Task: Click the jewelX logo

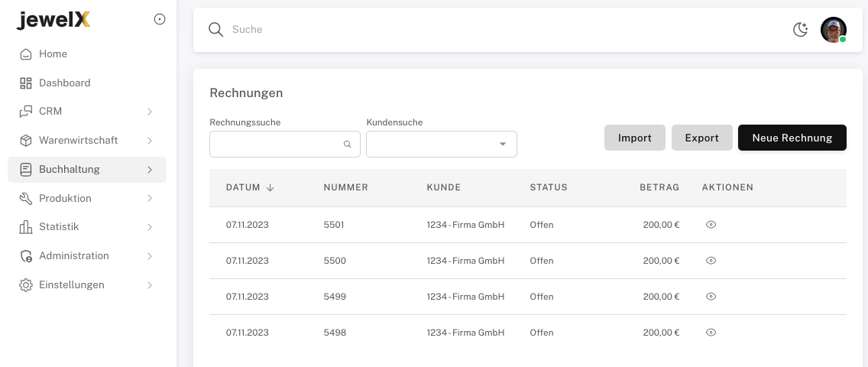Action: tap(53, 21)
